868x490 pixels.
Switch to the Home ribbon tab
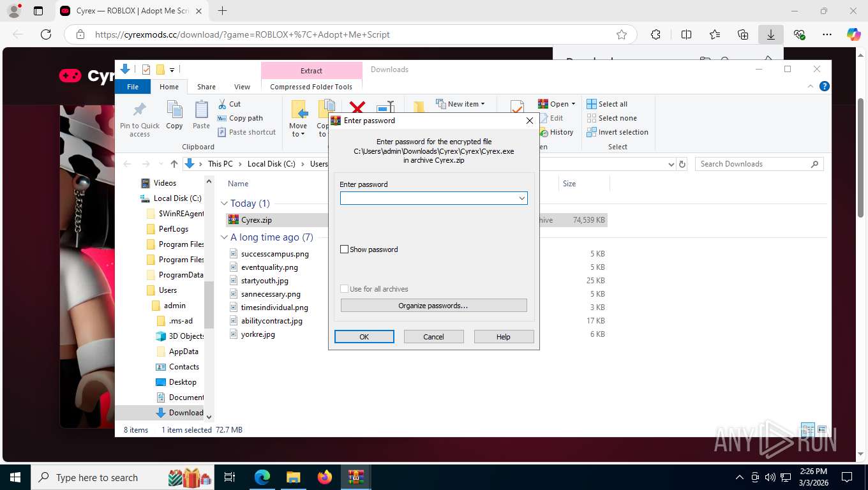[x=169, y=87]
